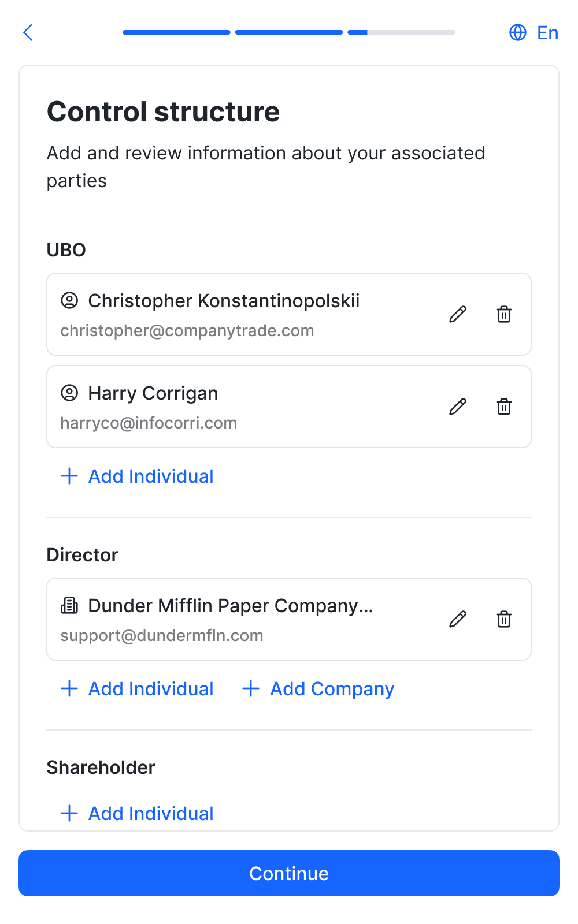This screenshot has width=578, height=924.
Task: Click the third progress bar segment
Action: (x=401, y=32)
